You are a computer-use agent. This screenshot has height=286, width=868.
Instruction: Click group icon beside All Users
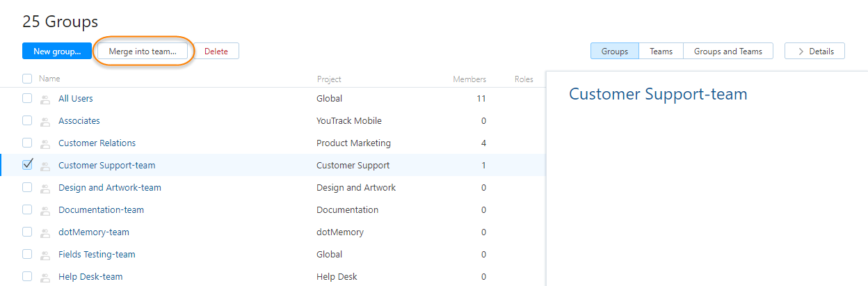click(45, 99)
